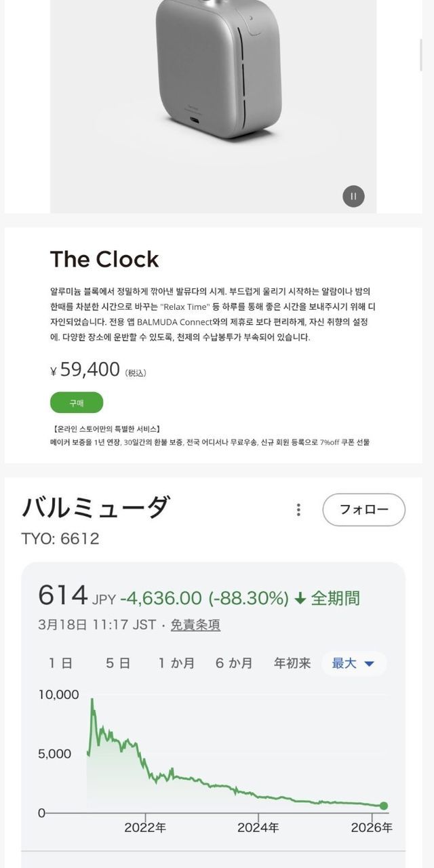Viewport: 434px width, 868px height.
Task: Pause the product image slideshow
Action: pyautogui.click(x=353, y=197)
